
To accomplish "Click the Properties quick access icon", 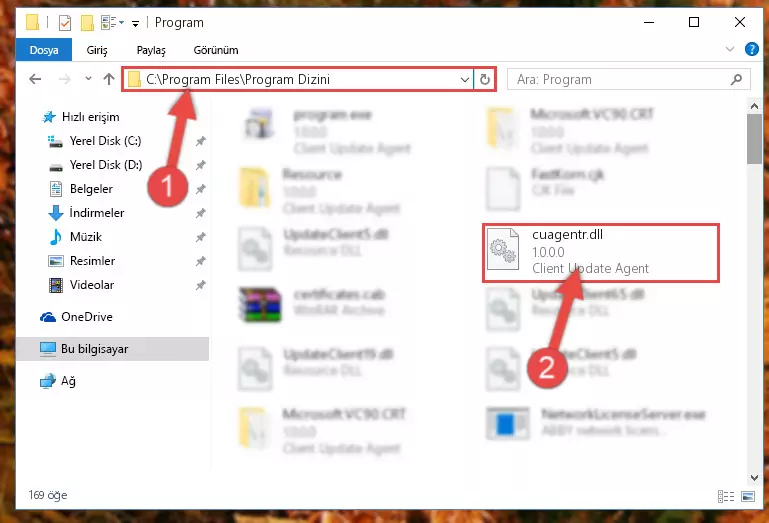I will [x=65, y=23].
